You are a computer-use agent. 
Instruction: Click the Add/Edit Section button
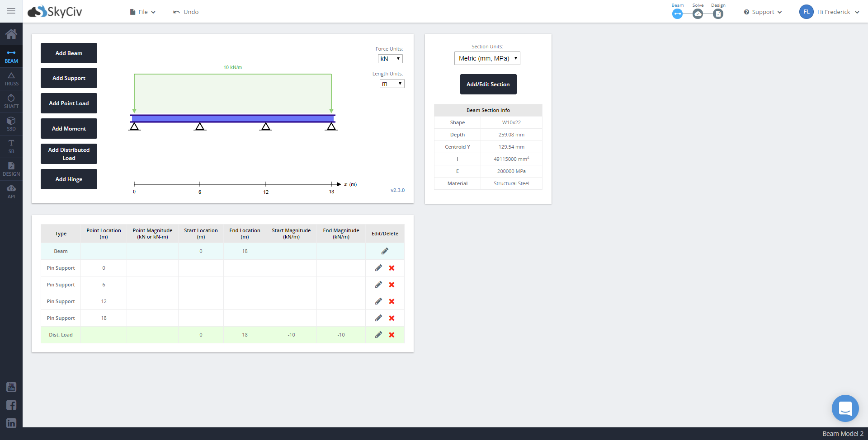coord(488,84)
